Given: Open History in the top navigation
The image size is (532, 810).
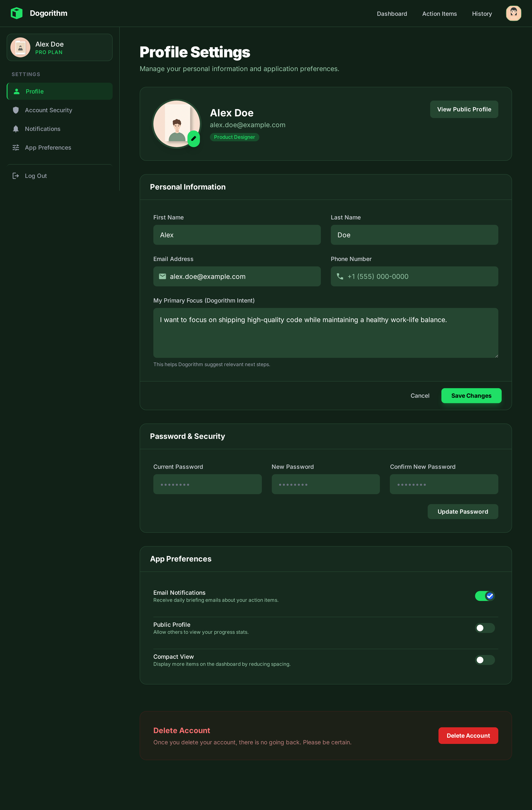Looking at the screenshot, I should [482, 14].
